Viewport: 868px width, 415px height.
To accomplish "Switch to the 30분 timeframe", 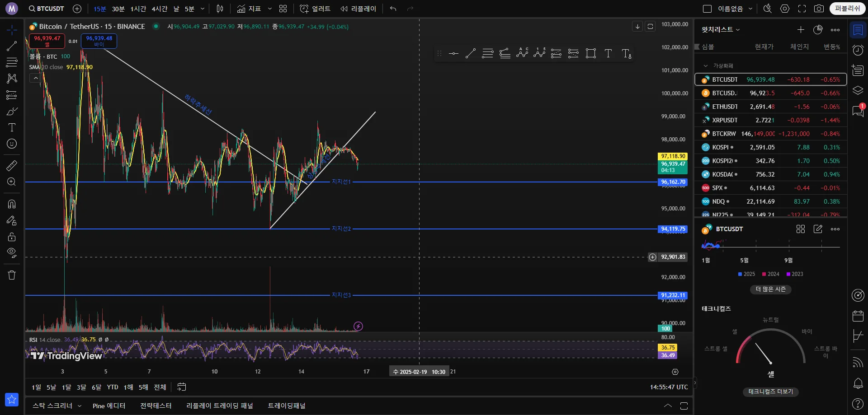I will point(118,9).
